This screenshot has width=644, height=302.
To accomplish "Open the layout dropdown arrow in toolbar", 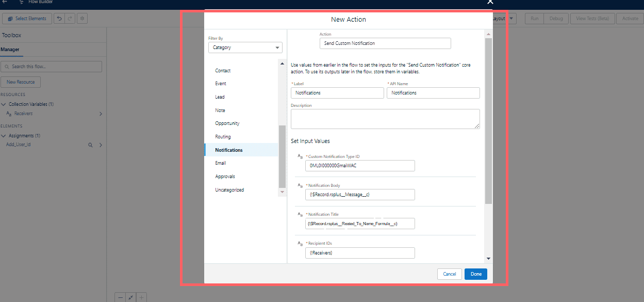I will pos(511,19).
